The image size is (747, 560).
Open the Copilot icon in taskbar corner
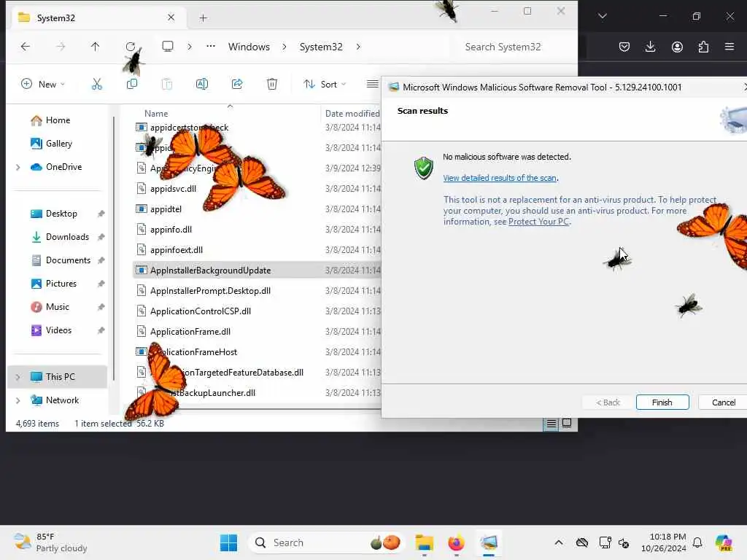(x=724, y=542)
